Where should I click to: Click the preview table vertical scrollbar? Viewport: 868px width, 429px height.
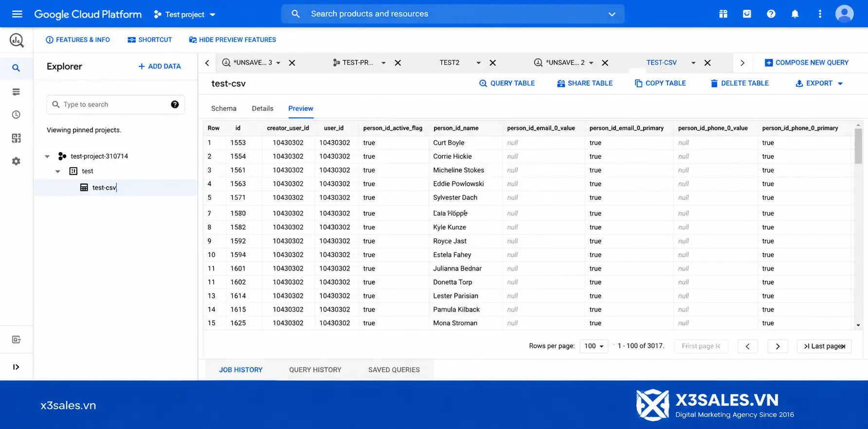(x=858, y=146)
